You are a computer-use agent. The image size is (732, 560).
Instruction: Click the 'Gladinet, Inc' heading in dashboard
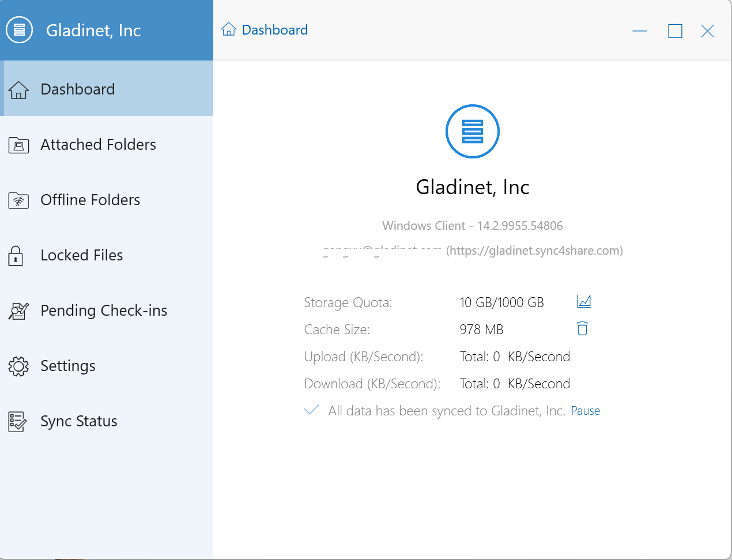[x=473, y=187]
